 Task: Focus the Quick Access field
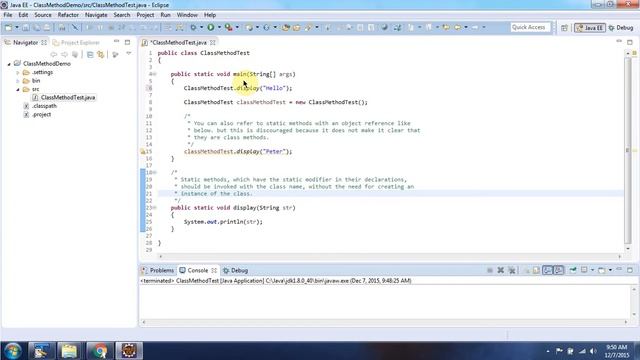click(x=530, y=27)
